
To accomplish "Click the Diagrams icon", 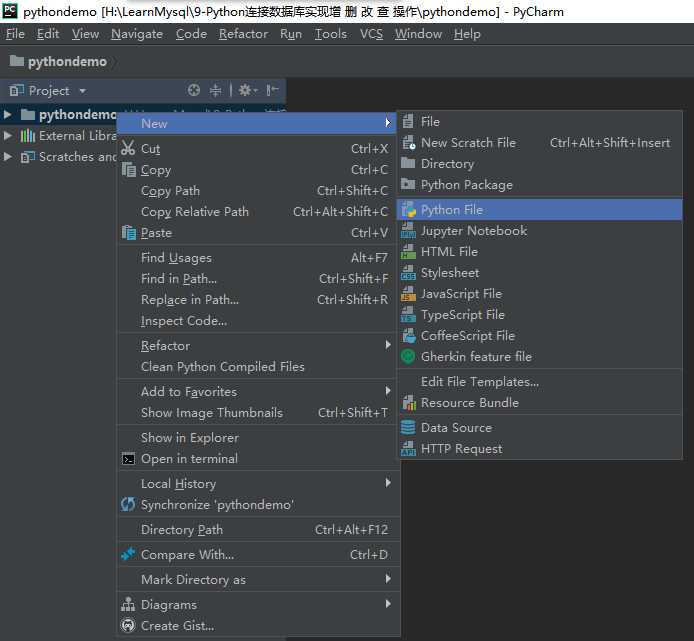I will (128, 604).
